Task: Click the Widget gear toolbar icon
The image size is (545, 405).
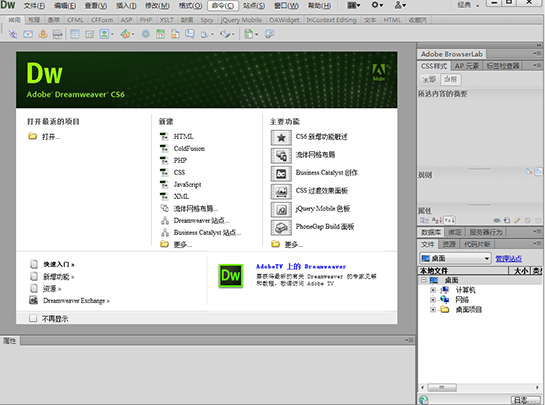Action: 146,34
